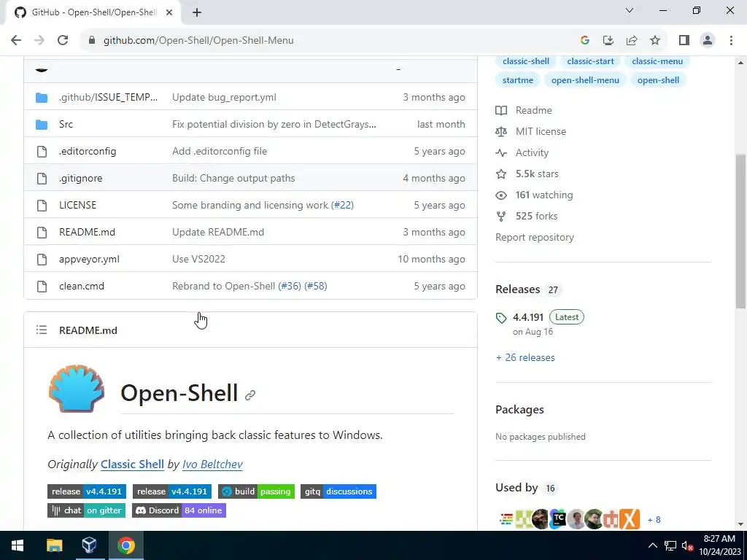Open the Classic Shell link
This screenshot has height=560, width=747.
(133, 464)
